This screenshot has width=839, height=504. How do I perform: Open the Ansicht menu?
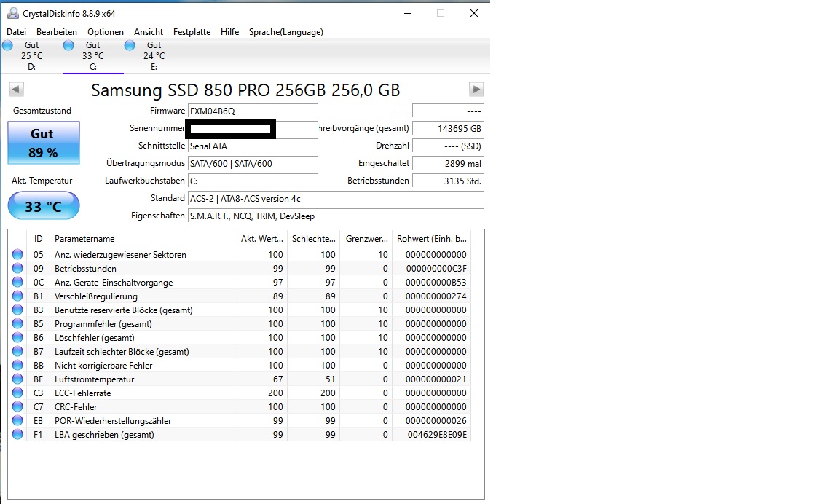(x=149, y=32)
